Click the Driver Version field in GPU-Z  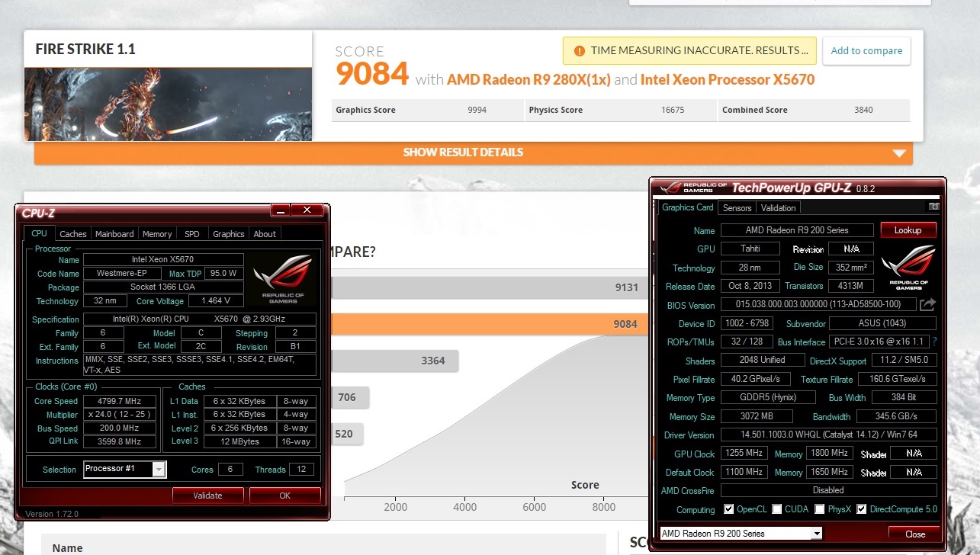[828, 435]
